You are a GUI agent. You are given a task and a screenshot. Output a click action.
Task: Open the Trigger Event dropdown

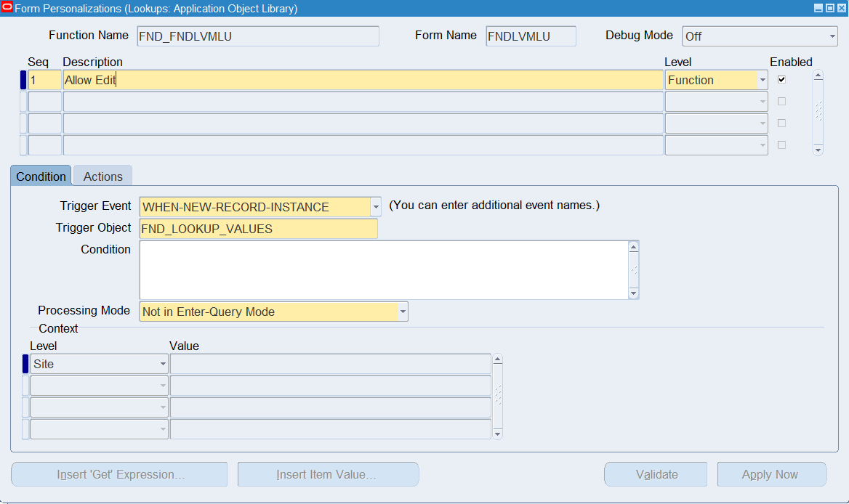click(x=376, y=206)
